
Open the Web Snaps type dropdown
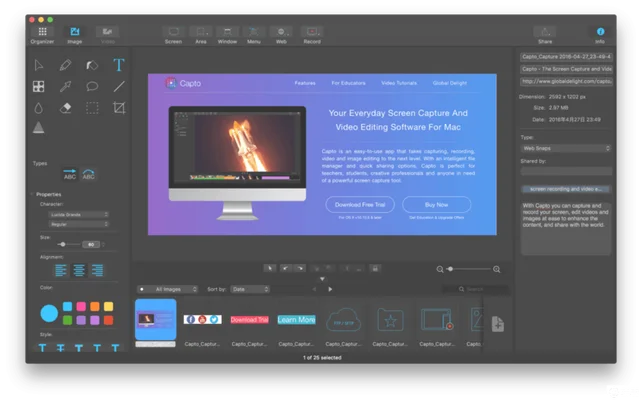(566, 148)
